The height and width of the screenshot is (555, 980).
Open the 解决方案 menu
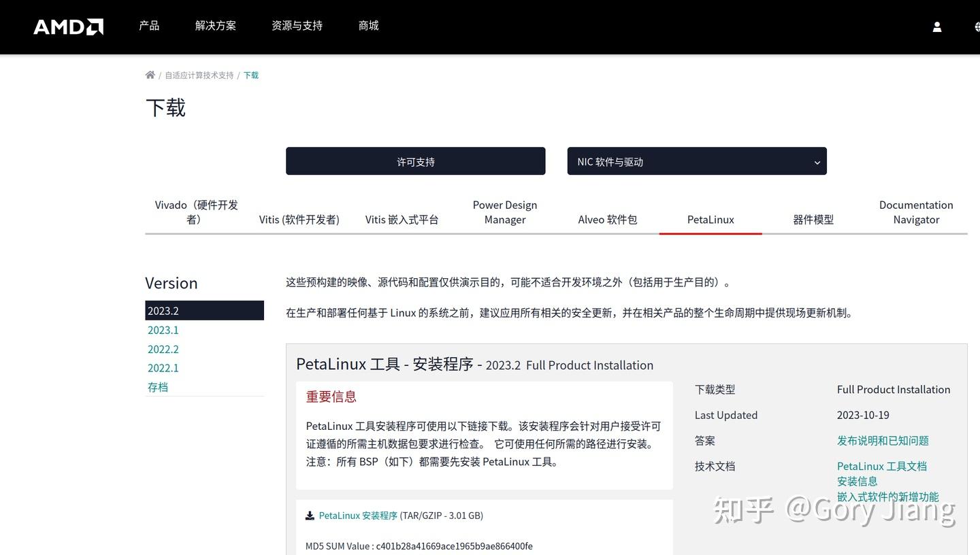(x=215, y=26)
